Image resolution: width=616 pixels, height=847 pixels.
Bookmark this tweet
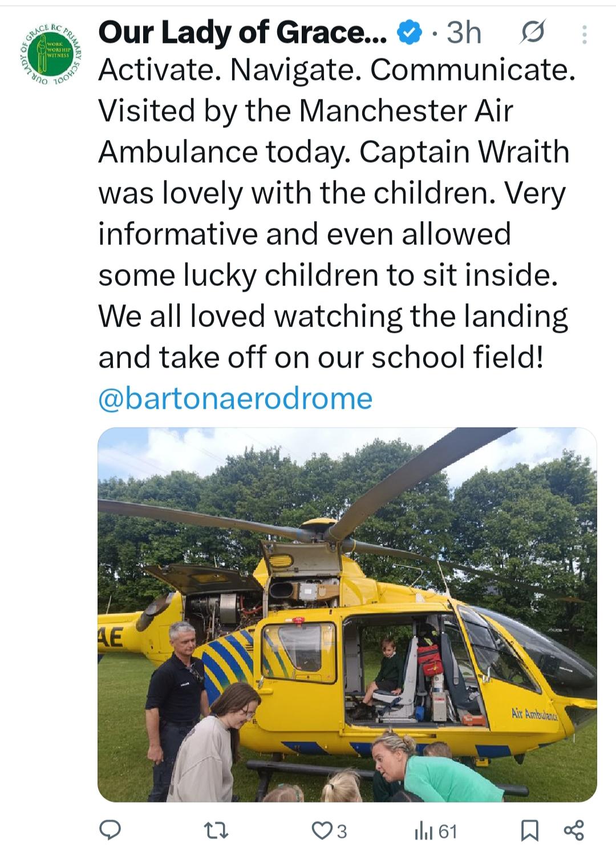click(530, 830)
